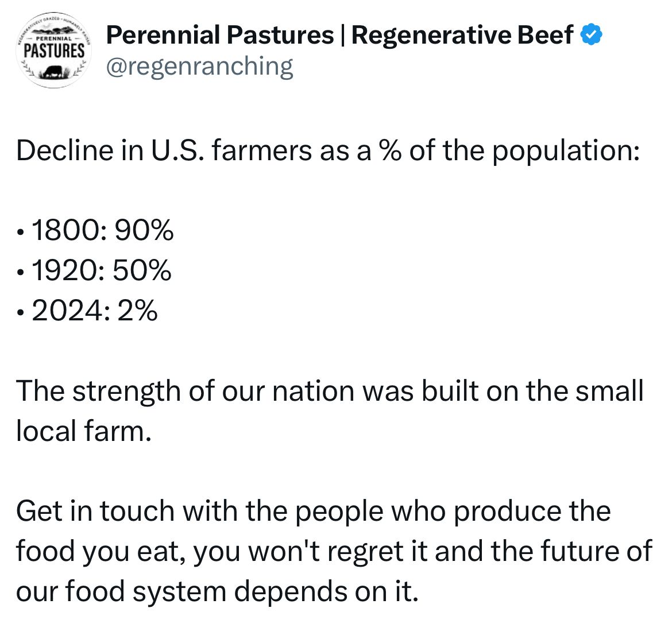Click the PASTURES wordmark in the logo
This screenshot has height=635, width=672.
tap(54, 51)
